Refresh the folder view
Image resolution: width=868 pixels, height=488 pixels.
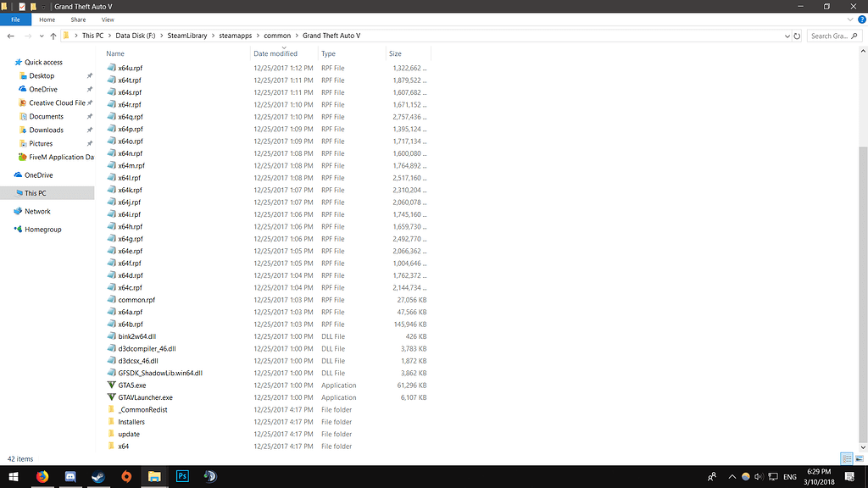point(797,36)
